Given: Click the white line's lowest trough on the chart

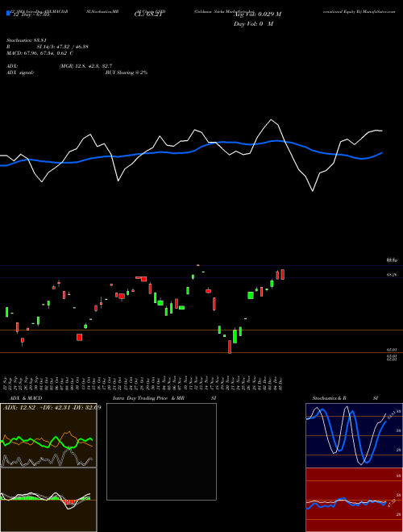Looking at the screenshot, I should click(x=313, y=191).
